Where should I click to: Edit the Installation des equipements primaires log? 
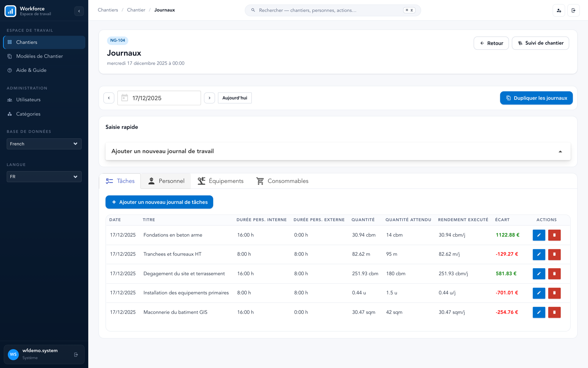coord(539,293)
